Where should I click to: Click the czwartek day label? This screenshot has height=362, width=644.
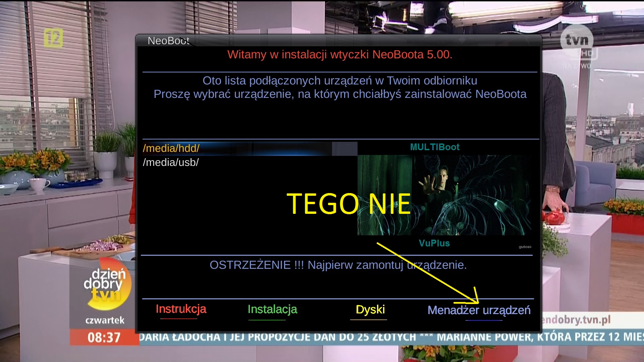[105, 320]
